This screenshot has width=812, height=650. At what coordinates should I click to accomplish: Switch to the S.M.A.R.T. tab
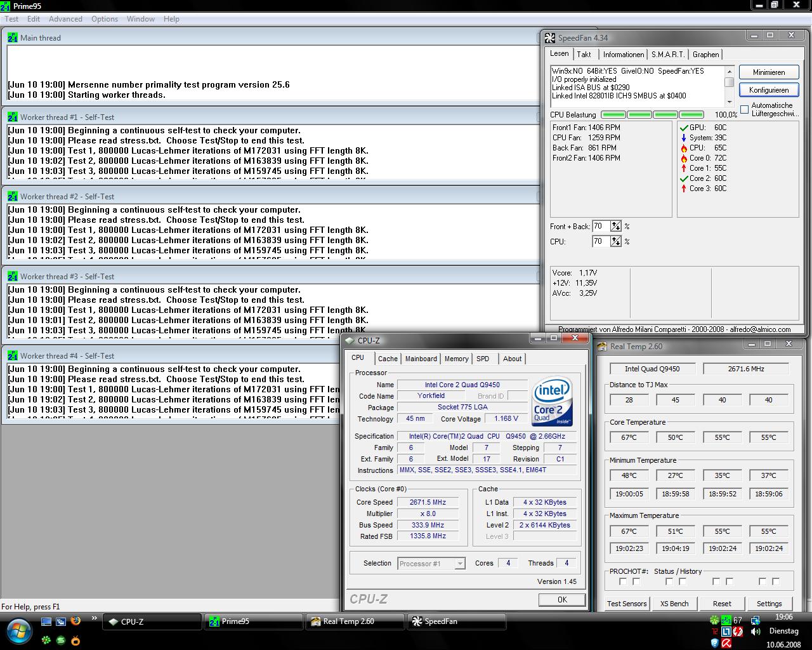667,55
